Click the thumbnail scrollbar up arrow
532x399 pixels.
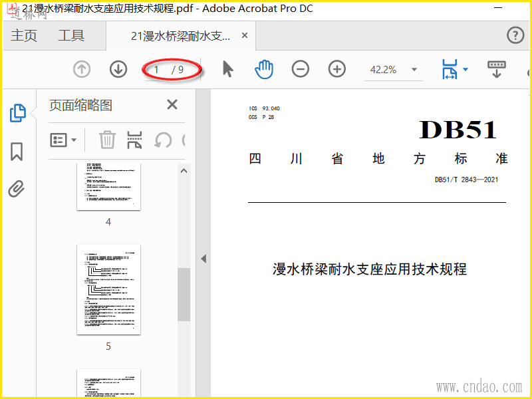pos(184,171)
